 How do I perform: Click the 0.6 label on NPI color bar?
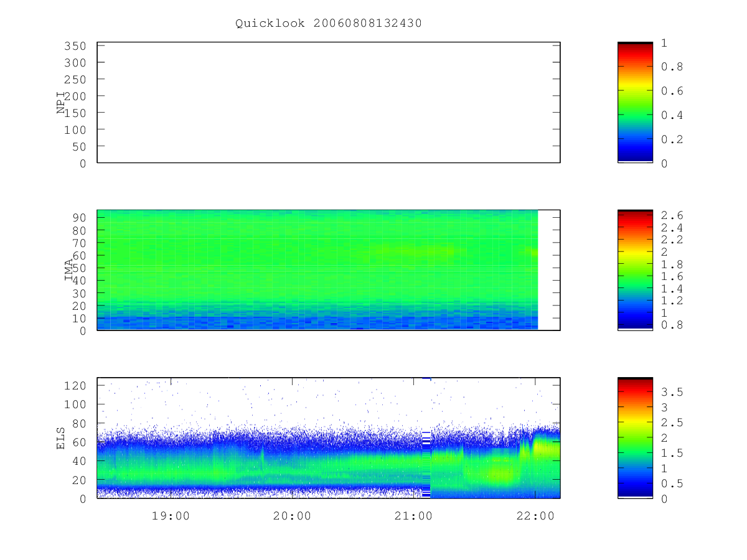tap(672, 91)
